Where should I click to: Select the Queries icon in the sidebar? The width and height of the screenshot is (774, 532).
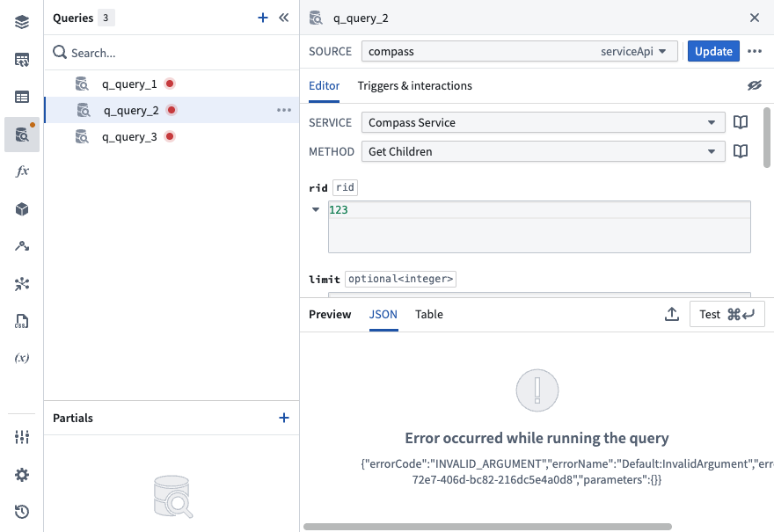[x=22, y=135]
